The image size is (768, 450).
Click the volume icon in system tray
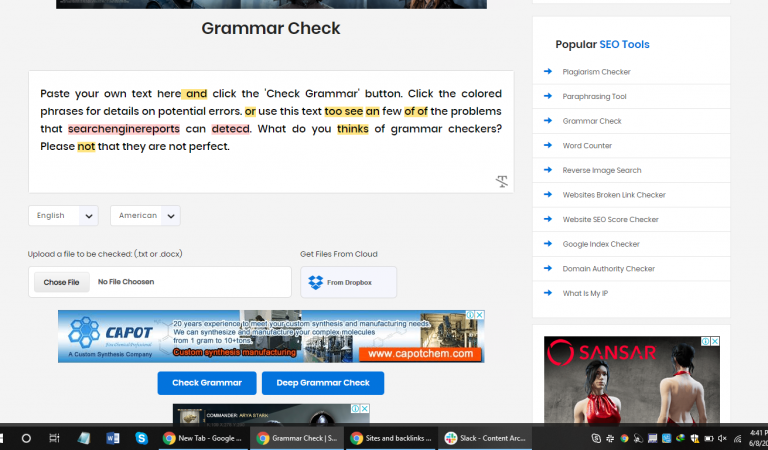725,438
